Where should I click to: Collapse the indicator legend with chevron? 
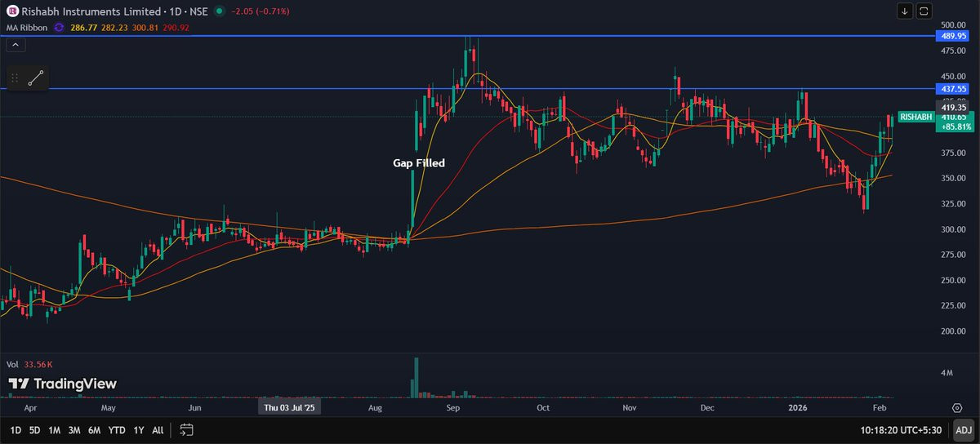coord(15,43)
